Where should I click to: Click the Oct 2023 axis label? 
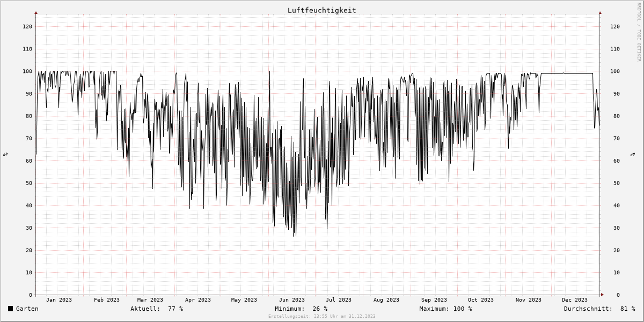click(481, 300)
